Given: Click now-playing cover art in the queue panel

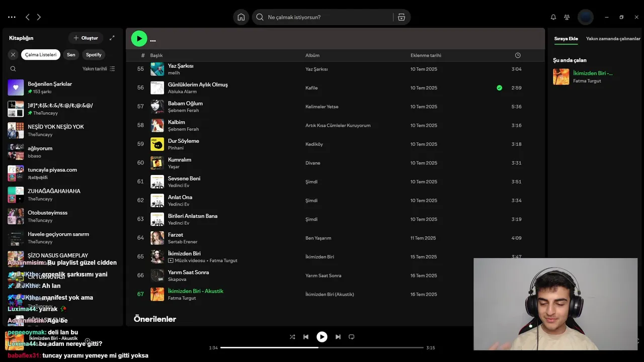Looking at the screenshot, I should [561, 76].
